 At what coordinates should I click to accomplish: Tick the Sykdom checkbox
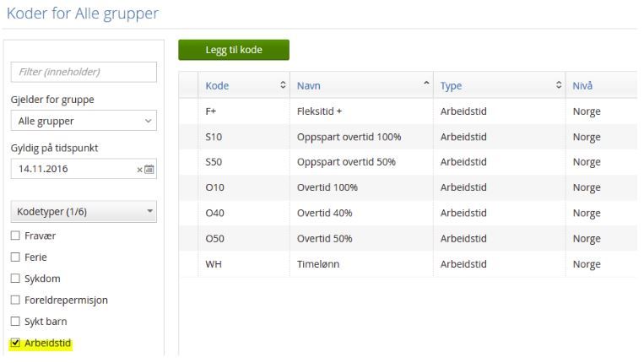[x=14, y=278]
